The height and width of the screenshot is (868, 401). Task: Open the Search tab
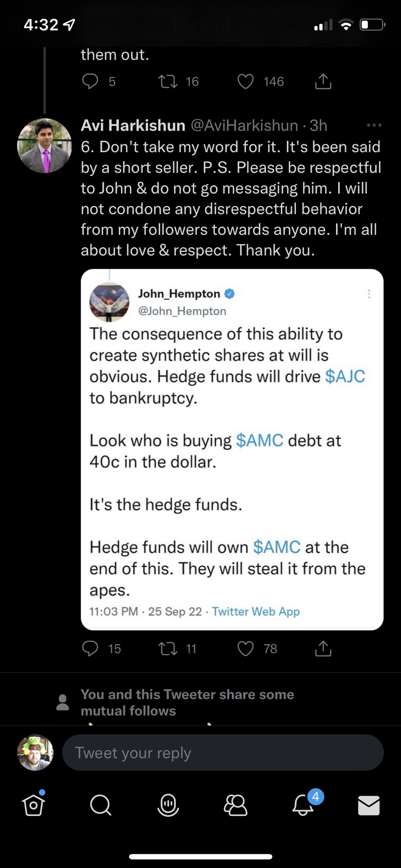pyautogui.click(x=100, y=804)
